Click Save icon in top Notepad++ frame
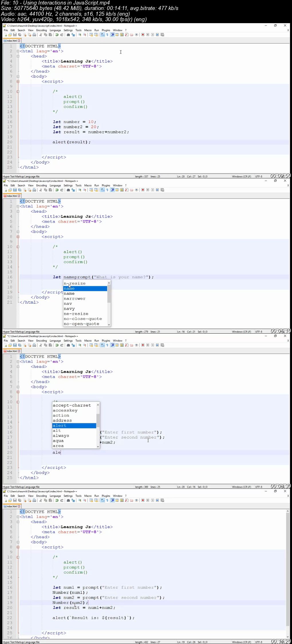The width and height of the screenshot is (292, 644). pos(15,35)
